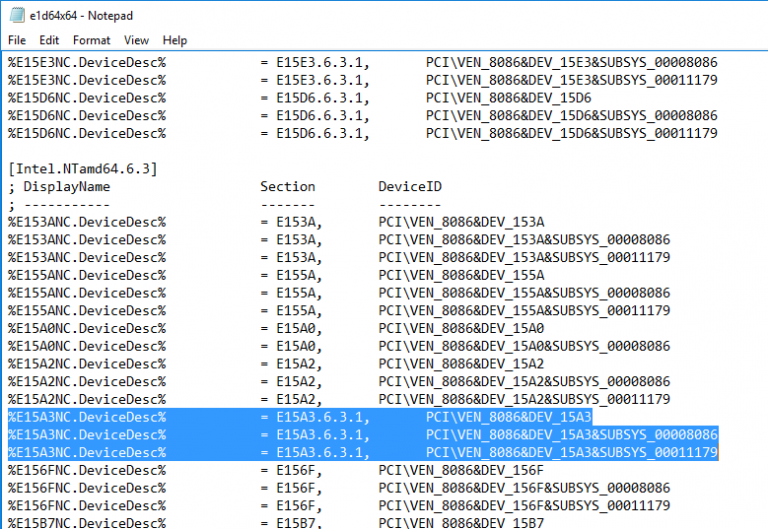Open the Format menu
The width and height of the screenshot is (768, 529).
[91, 40]
